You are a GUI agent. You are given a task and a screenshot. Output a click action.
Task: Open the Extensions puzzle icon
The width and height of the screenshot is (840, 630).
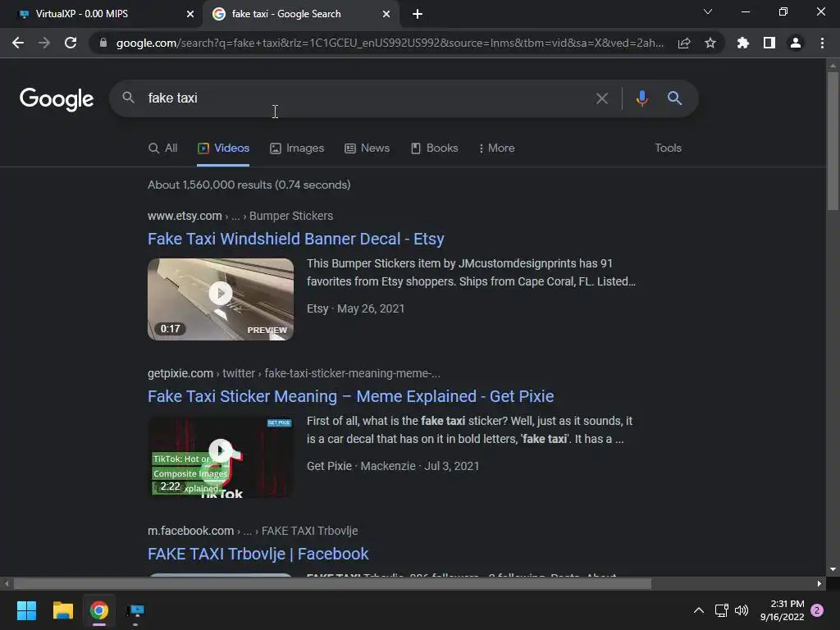coord(742,43)
